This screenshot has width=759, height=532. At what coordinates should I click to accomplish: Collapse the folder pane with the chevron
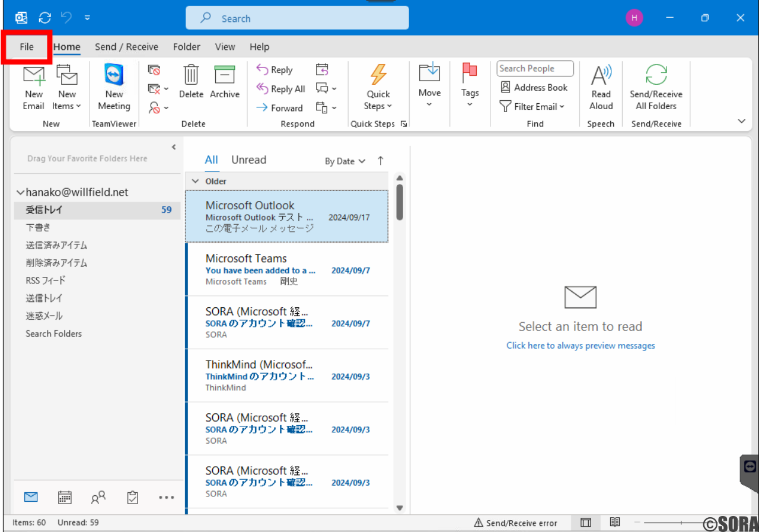(x=173, y=147)
